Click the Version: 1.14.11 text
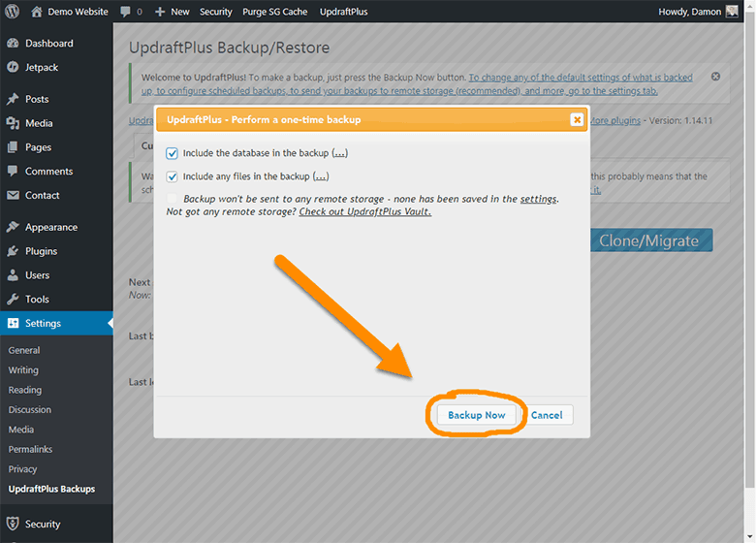This screenshot has height=543, width=756. coord(680,120)
